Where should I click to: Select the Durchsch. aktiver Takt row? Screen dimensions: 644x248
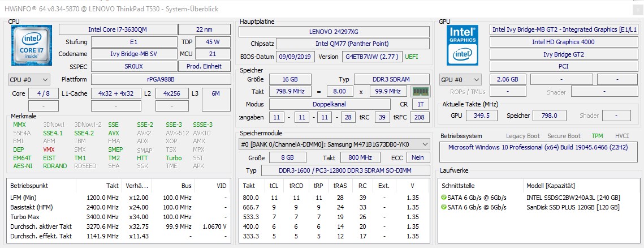tap(118, 226)
